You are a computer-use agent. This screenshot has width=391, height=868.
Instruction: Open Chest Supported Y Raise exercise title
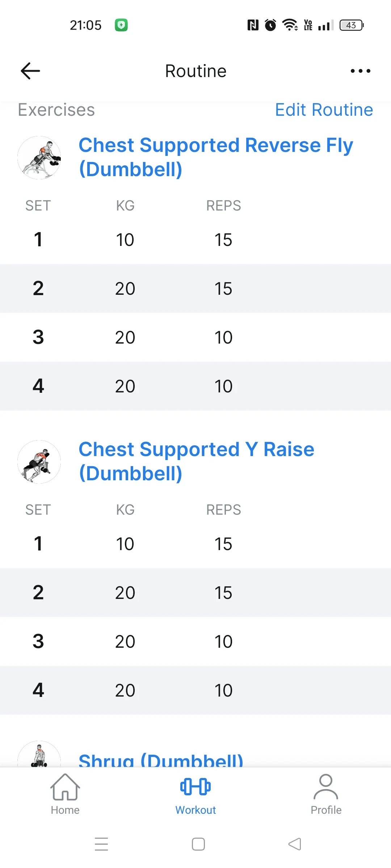point(197,461)
